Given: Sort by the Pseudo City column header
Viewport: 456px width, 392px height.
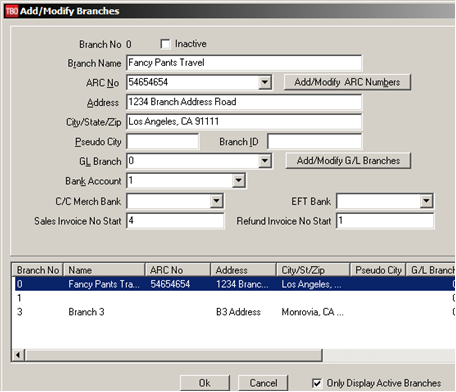Looking at the screenshot, I should (378, 270).
